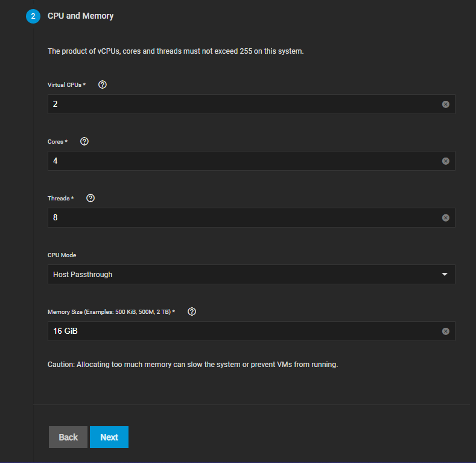Go back with the Back button
The height and width of the screenshot is (463, 476).
tap(68, 437)
